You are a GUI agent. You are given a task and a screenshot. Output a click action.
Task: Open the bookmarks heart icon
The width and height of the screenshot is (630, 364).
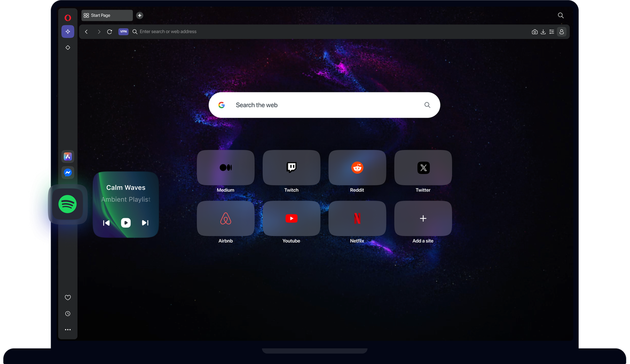[x=68, y=298]
